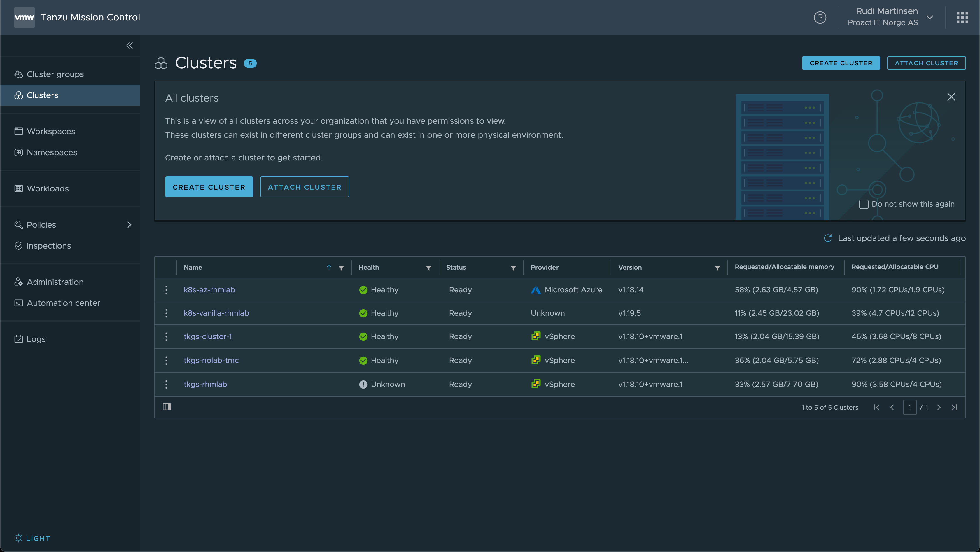Open the tkgs-cluster-1 cluster link

tap(208, 337)
